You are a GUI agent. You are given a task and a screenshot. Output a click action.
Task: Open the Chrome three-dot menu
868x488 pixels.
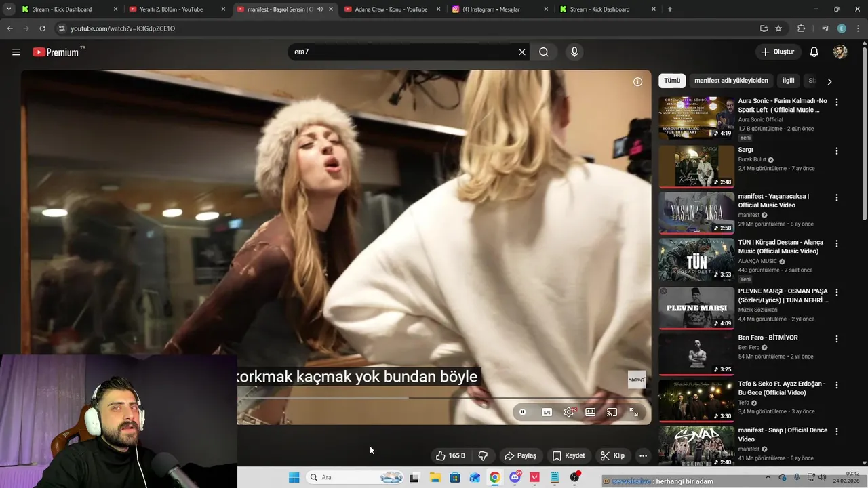(x=858, y=28)
